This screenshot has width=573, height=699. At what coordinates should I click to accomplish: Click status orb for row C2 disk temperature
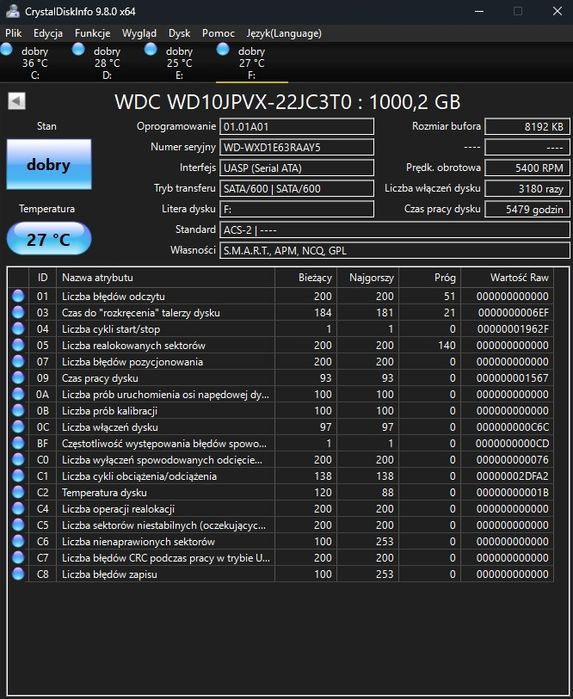click(18, 492)
